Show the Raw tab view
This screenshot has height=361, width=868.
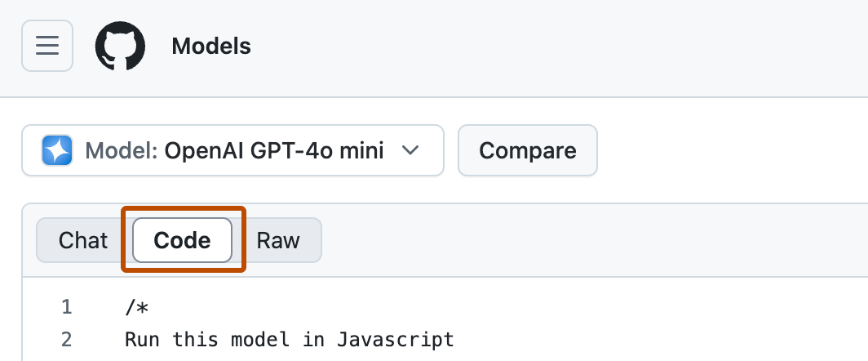click(x=278, y=240)
